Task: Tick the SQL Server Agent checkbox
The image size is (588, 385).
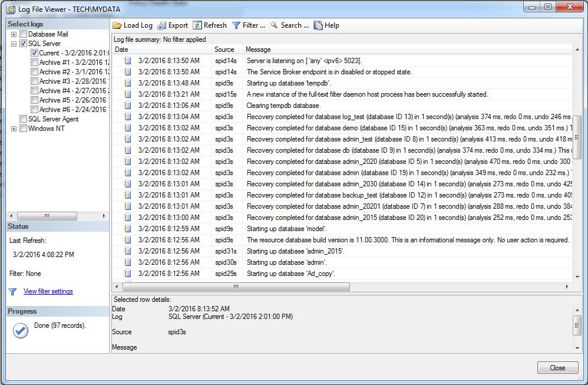Action: (24, 119)
